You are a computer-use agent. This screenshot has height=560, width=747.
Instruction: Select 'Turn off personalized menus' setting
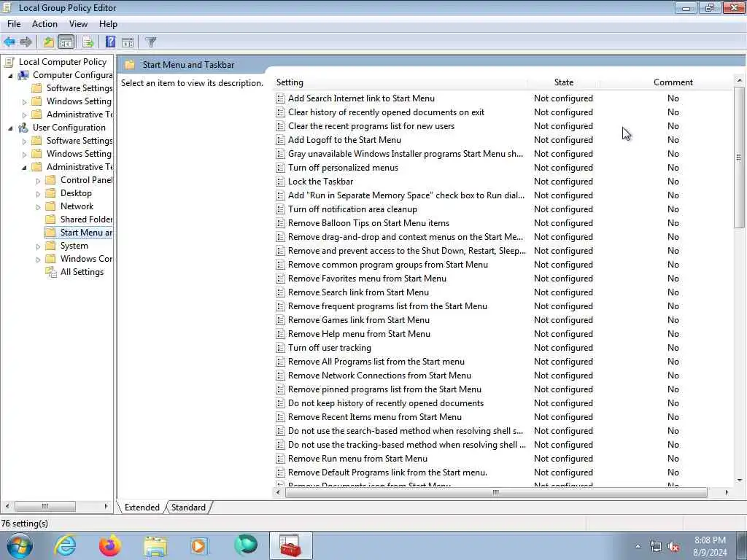(343, 167)
